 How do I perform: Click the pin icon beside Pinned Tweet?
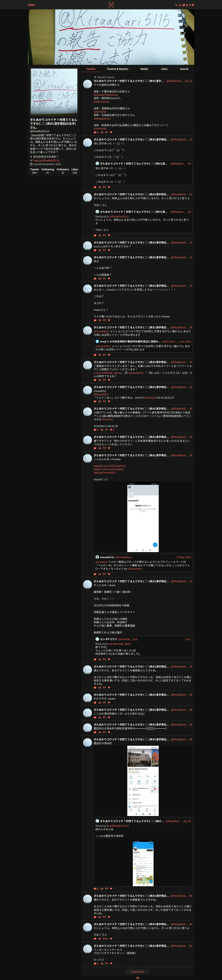(95, 77)
